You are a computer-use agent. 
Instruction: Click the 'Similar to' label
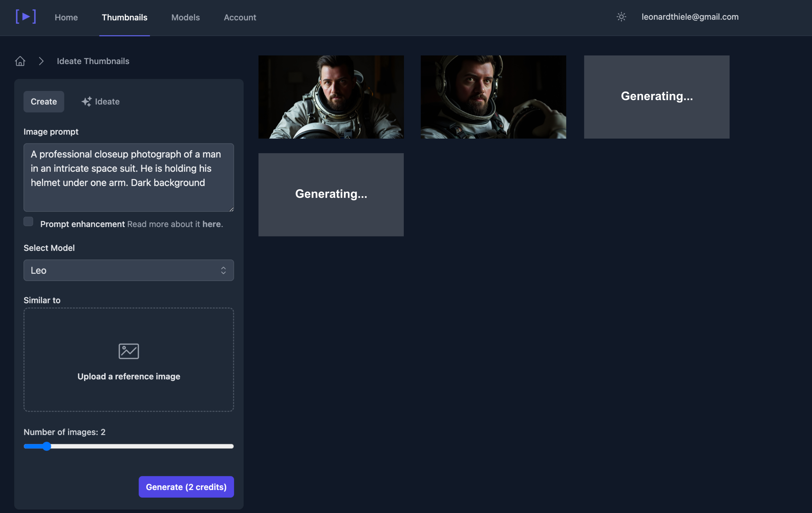click(42, 300)
